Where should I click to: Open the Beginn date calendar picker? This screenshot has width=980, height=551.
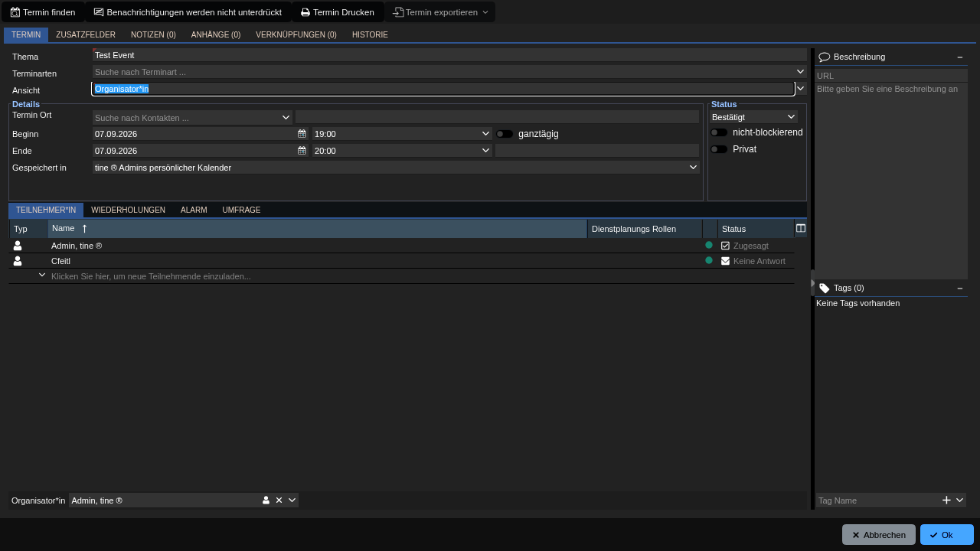coord(302,133)
